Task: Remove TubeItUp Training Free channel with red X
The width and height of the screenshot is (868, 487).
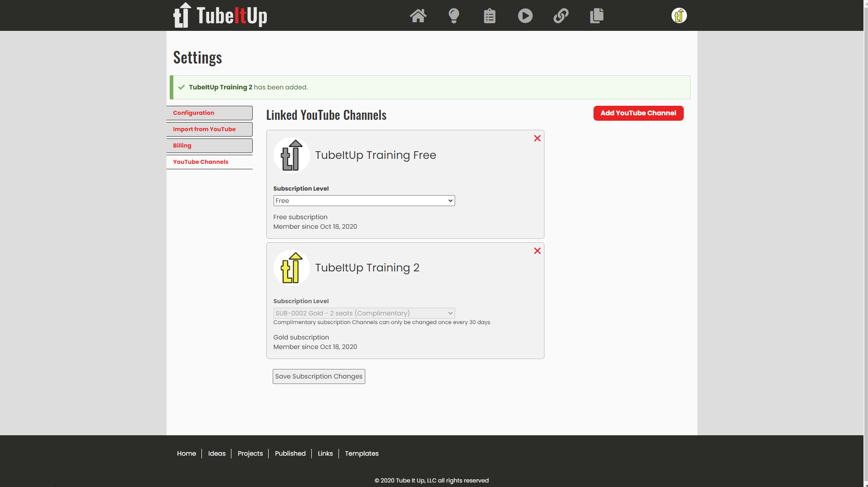Action: [537, 138]
